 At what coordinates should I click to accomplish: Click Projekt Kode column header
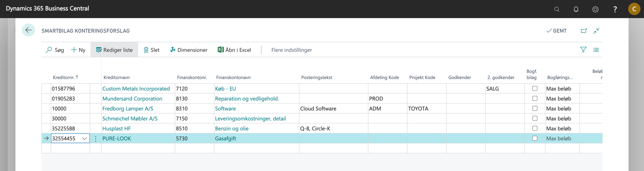coord(422,77)
